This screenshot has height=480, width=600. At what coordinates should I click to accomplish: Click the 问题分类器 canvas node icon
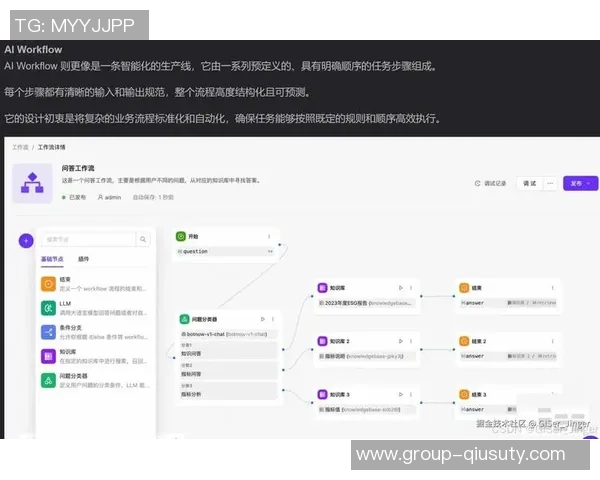pos(184,319)
